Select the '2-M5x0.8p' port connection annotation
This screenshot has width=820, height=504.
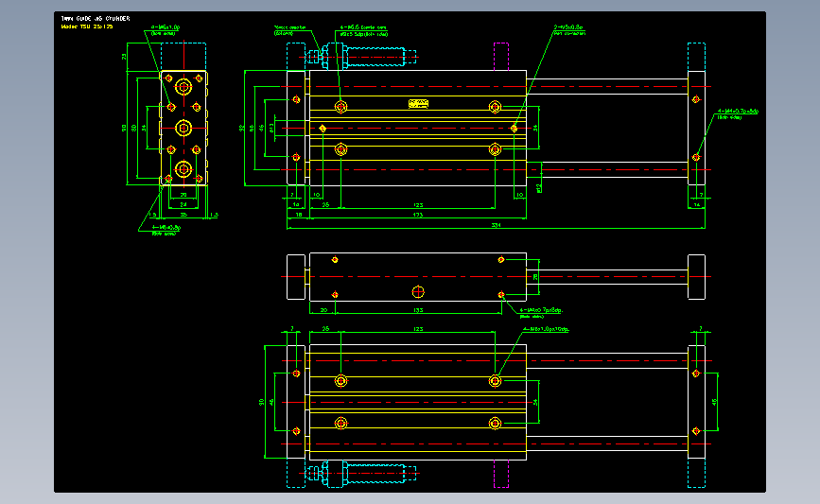tap(569, 30)
